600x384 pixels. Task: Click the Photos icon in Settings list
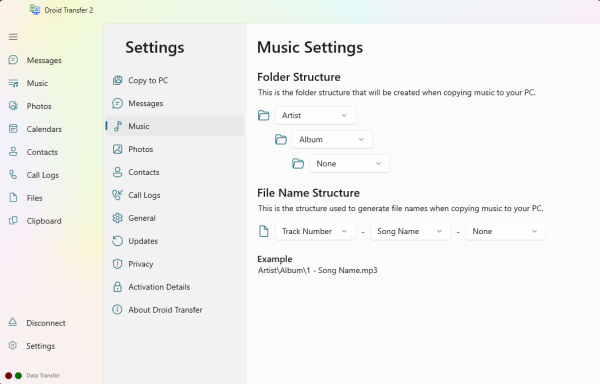click(x=117, y=149)
